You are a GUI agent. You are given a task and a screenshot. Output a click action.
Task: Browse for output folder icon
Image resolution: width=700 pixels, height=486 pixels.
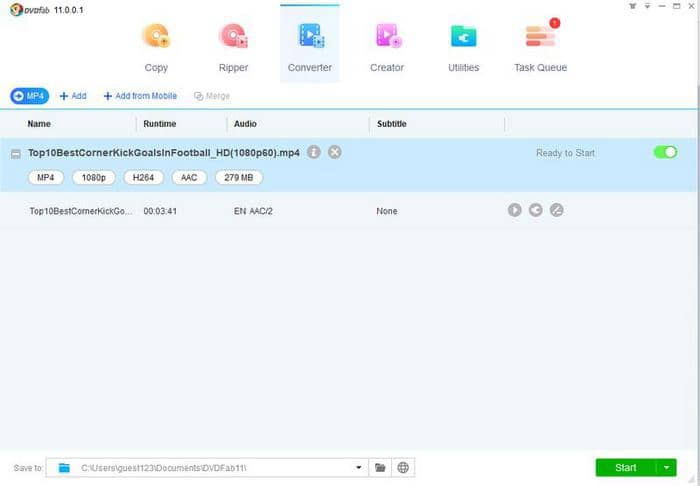click(x=380, y=468)
